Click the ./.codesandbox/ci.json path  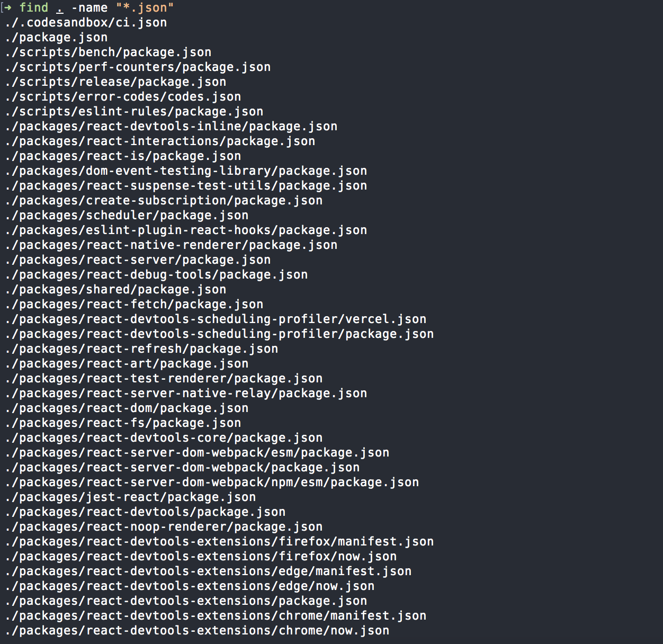(86, 22)
